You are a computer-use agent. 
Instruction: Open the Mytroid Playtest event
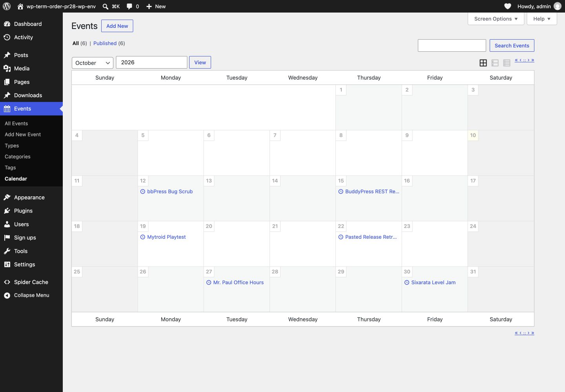click(x=163, y=237)
